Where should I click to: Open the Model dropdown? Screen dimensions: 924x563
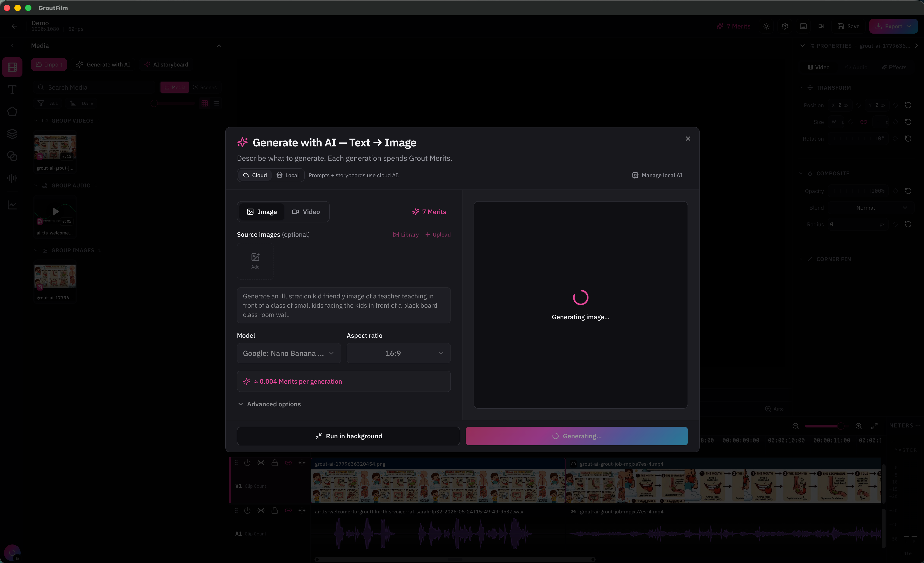pos(289,353)
